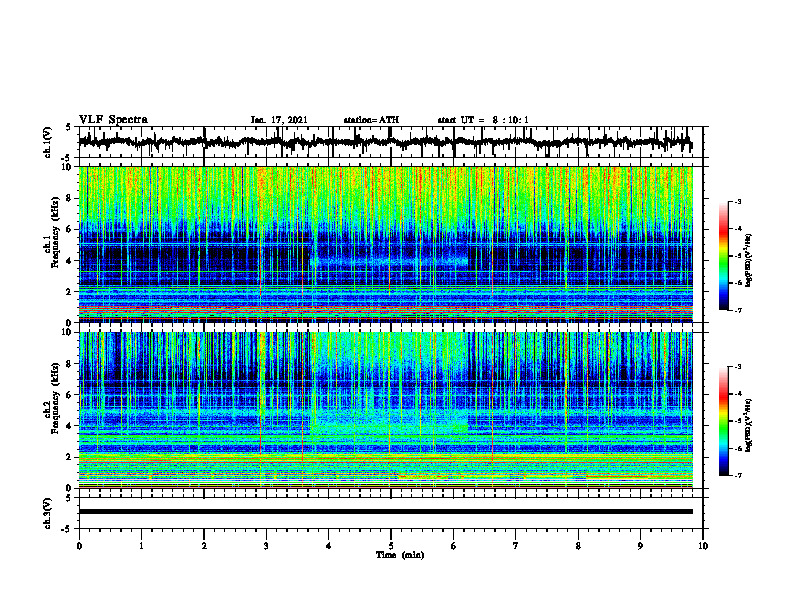Click the ch.1 "Frequency (kHz)" axis label
This screenshot has height=612, width=792.
tap(56, 233)
